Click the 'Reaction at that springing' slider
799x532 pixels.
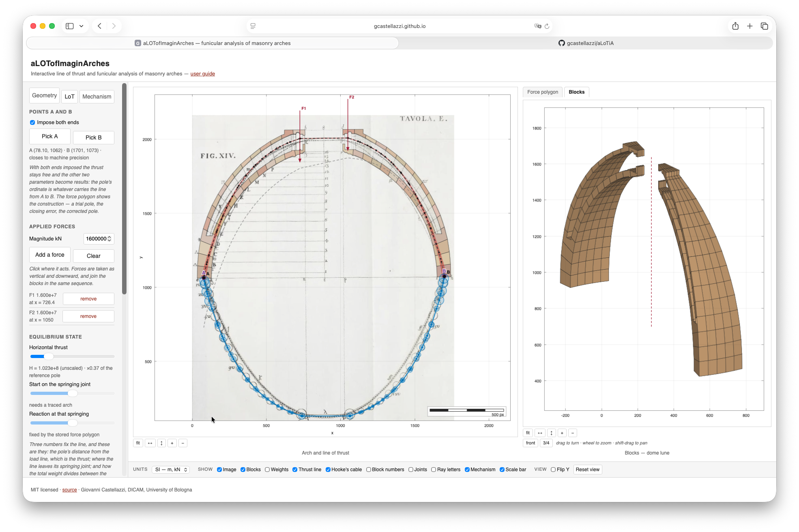click(x=72, y=423)
